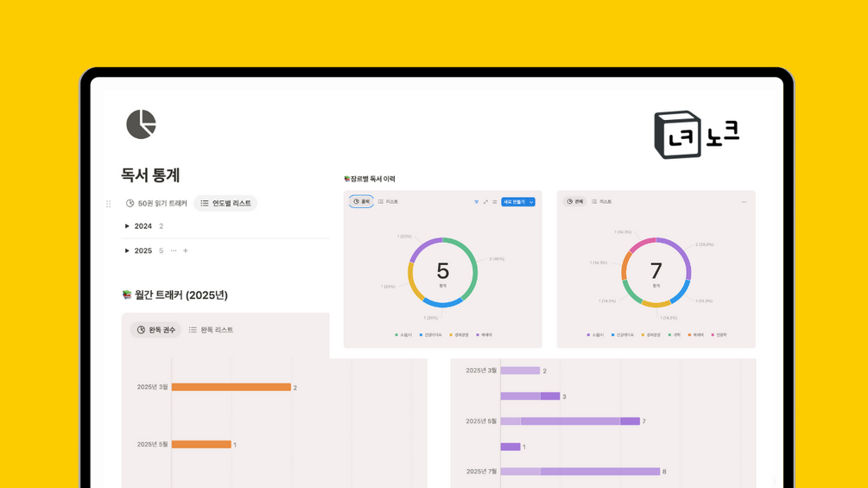Click the blue legend entry under the 5-total donut
The height and width of the screenshot is (488, 868).
click(430, 335)
